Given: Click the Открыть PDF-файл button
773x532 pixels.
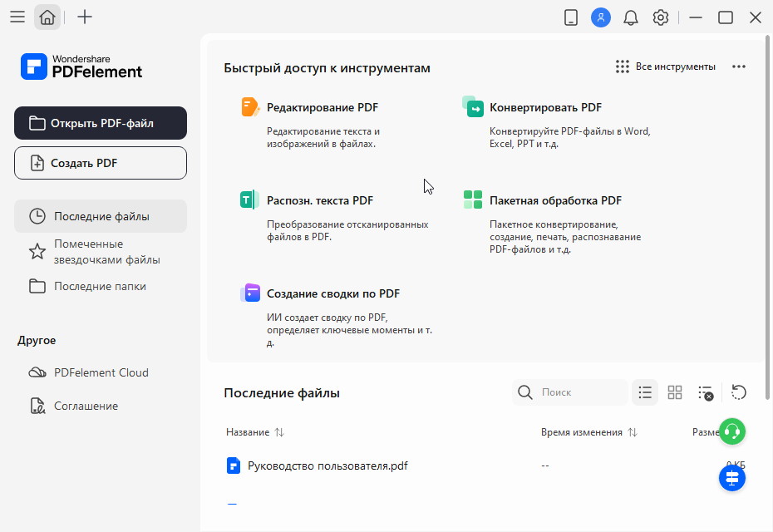Looking at the screenshot, I should tap(101, 123).
